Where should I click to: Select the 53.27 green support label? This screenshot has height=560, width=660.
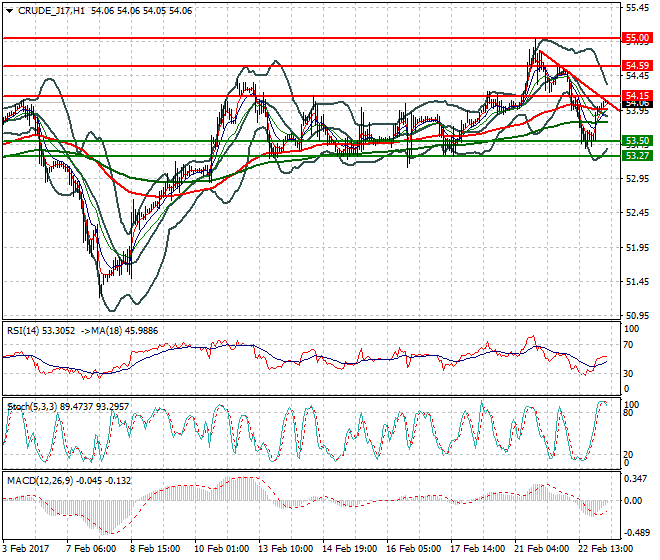[637, 156]
